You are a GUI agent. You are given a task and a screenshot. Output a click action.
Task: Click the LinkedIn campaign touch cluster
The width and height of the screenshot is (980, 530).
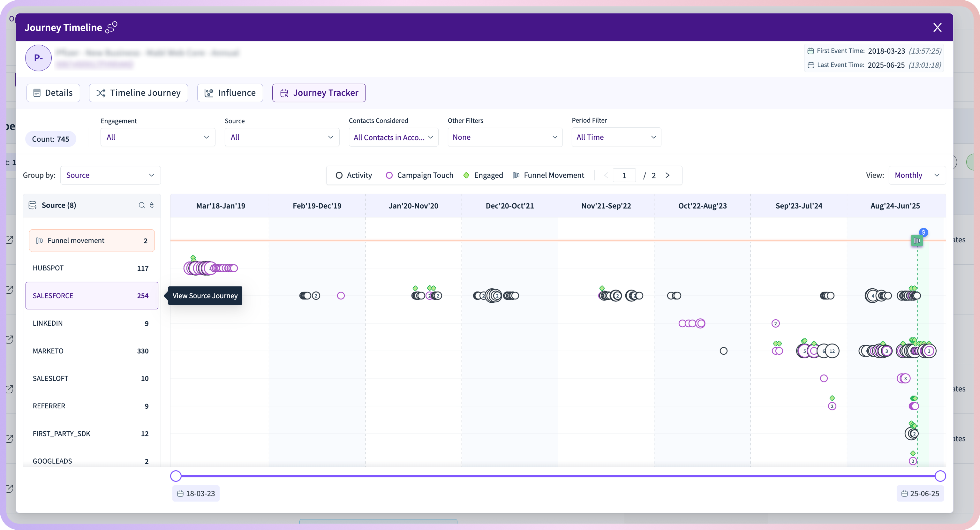coord(692,323)
